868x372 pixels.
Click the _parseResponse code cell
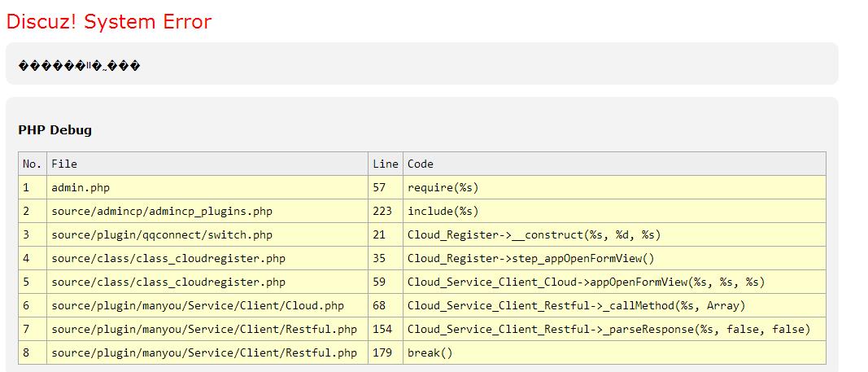click(x=608, y=329)
